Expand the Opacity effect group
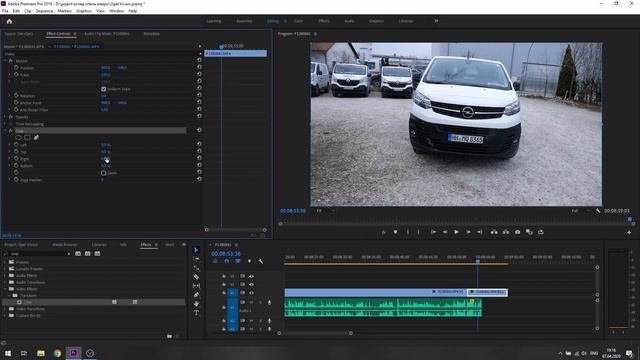Image resolution: width=640 pixels, height=360 pixels. point(5,117)
